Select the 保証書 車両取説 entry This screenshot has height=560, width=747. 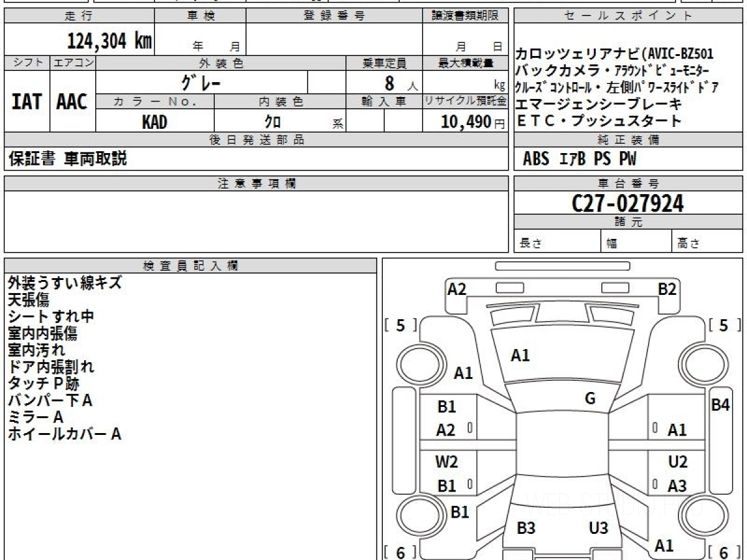click(x=67, y=159)
